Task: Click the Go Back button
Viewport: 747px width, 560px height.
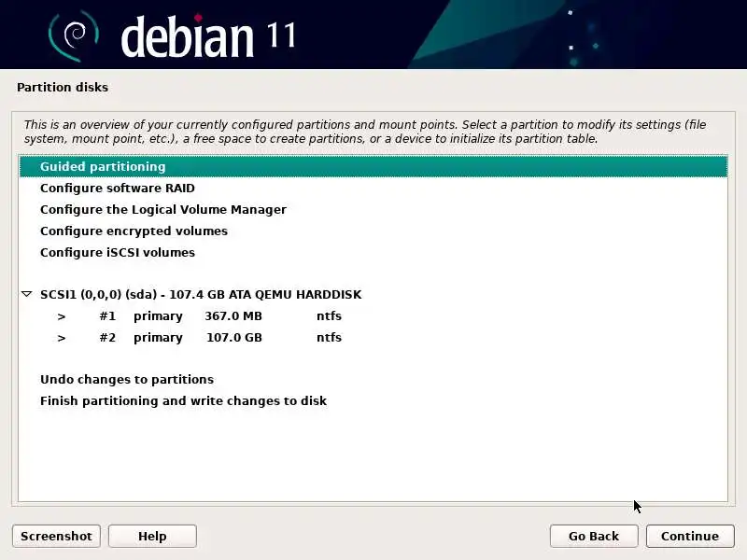Action: pos(594,536)
